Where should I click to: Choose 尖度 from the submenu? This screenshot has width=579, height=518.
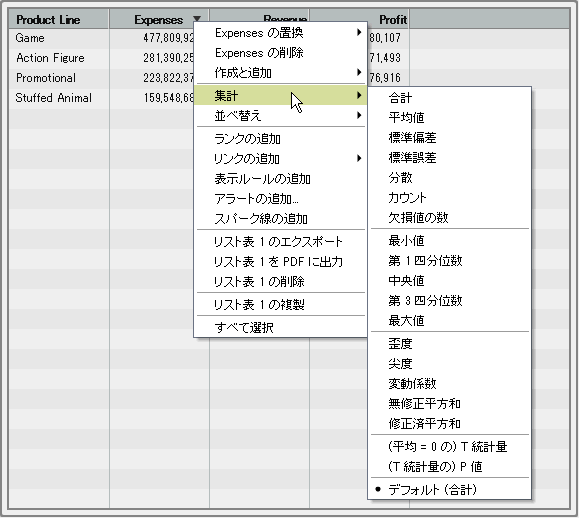(449, 364)
